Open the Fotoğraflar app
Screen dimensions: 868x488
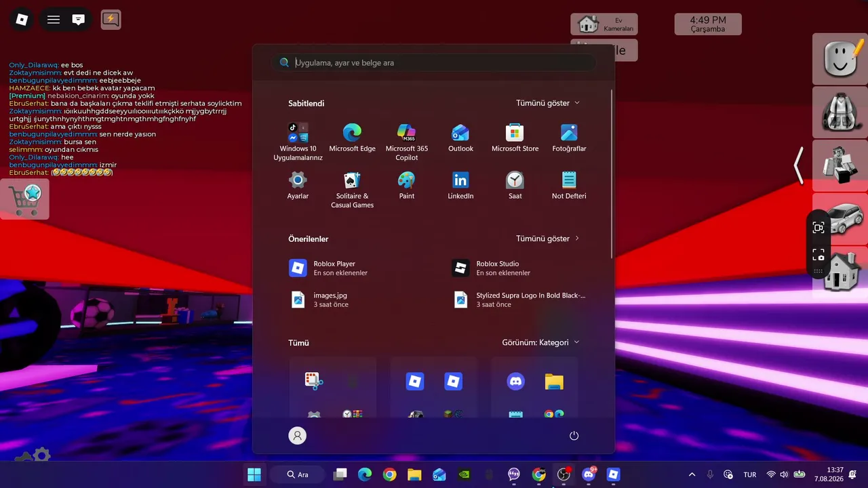click(569, 138)
